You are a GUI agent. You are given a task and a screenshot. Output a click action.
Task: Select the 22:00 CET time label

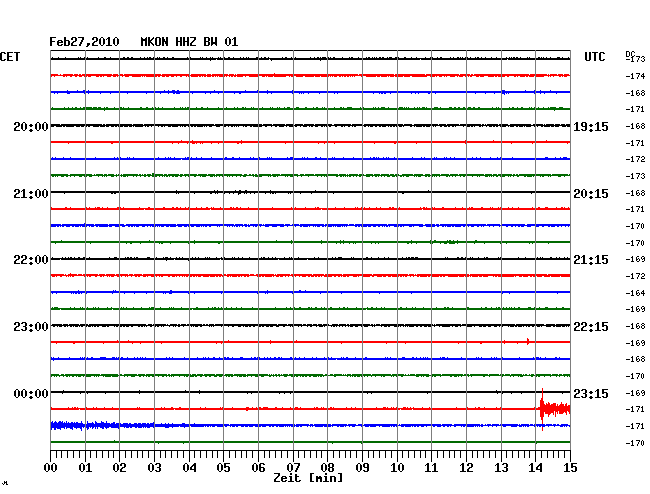[31, 260]
